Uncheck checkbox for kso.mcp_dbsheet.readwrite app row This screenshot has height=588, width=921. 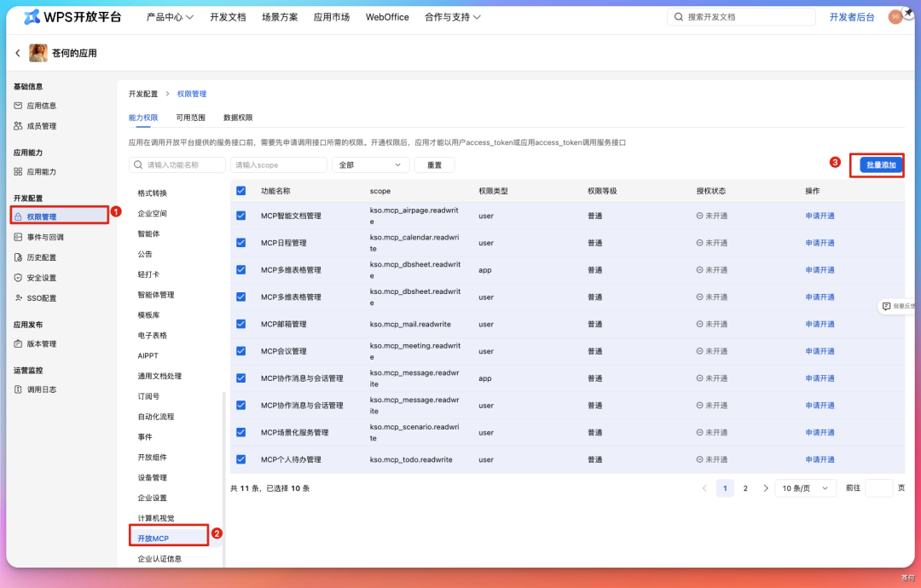240,270
